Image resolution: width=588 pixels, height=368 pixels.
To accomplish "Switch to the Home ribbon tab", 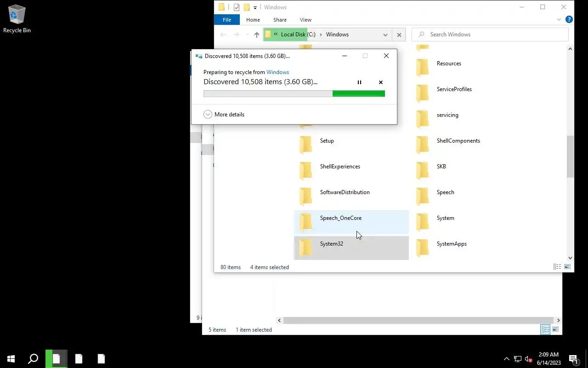I will (x=253, y=20).
